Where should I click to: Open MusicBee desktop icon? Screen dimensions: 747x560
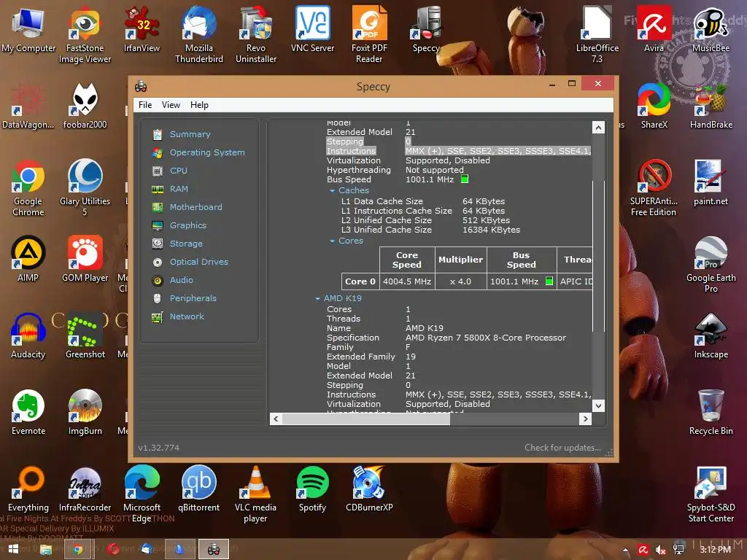(x=711, y=30)
